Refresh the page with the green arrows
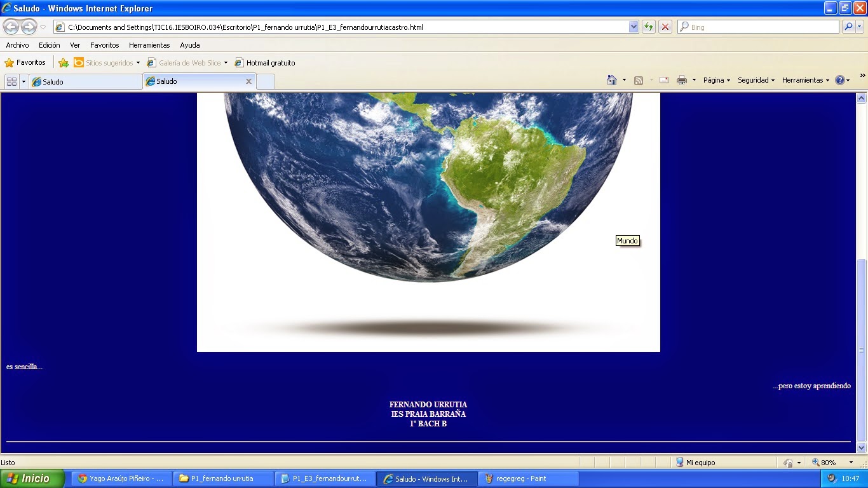The image size is (868, 488). click(649, 27)
